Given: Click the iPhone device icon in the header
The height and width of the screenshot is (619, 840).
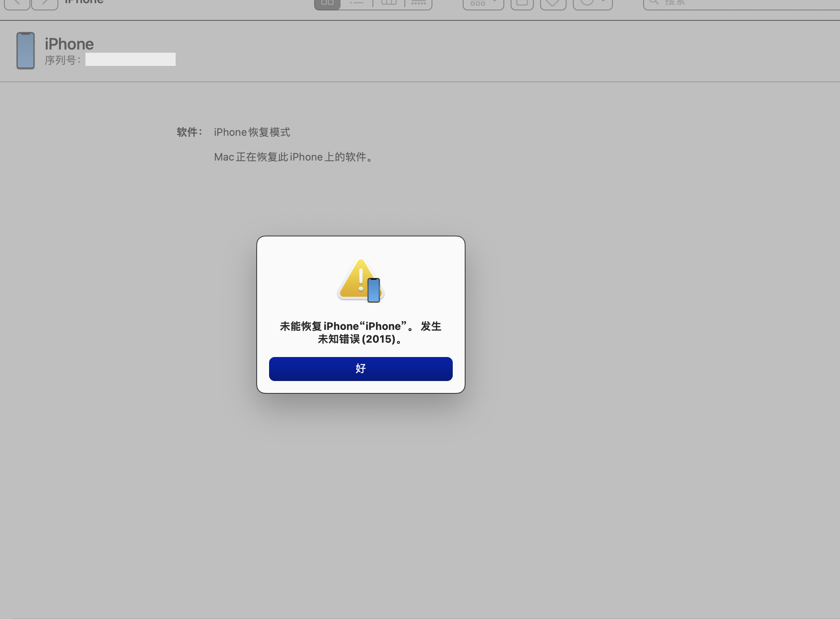Looking at the screenshot, I should point(26,51).
